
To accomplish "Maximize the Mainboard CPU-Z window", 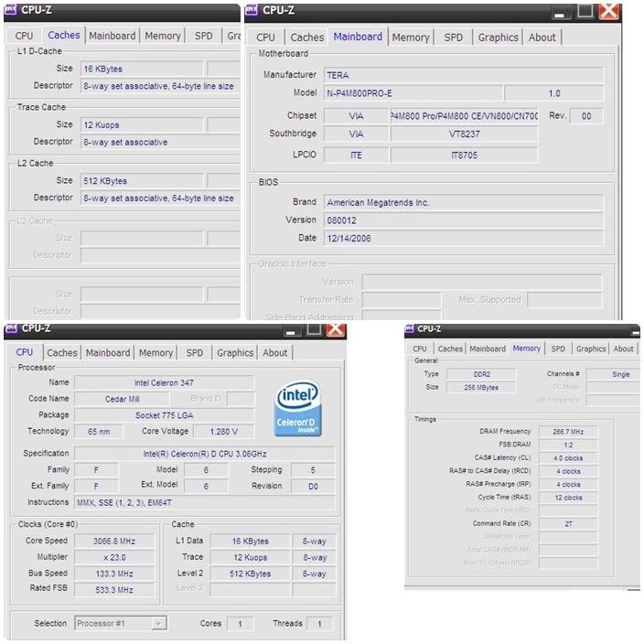I will (x=585, y=12).
